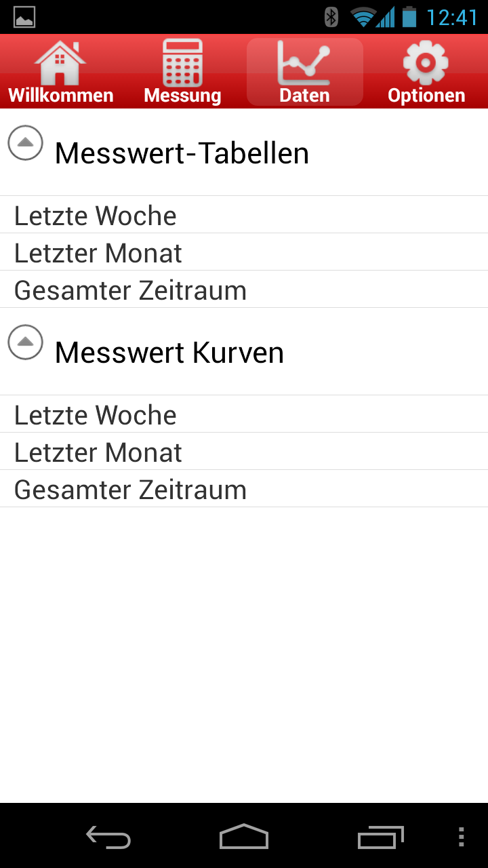Open the three-dot overflow menu
The height and width of the screenshot is (868, 488).
click(462, 837)
